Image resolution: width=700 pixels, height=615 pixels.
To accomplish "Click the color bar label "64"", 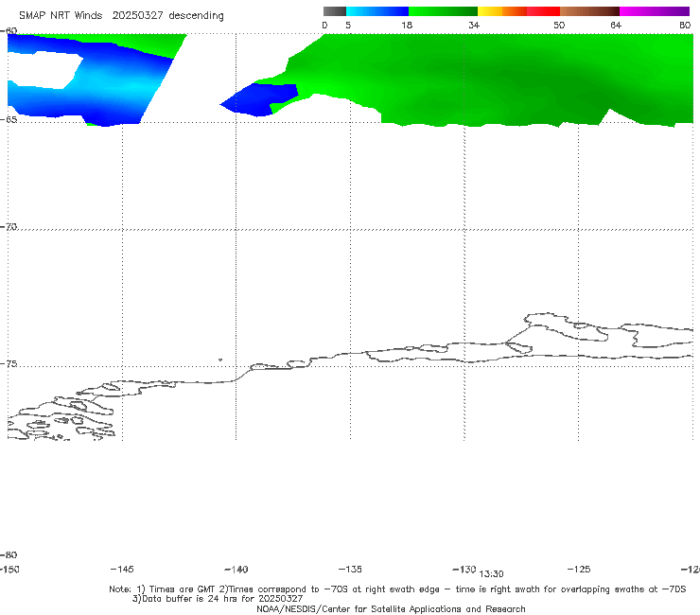I will pos(616,25).
